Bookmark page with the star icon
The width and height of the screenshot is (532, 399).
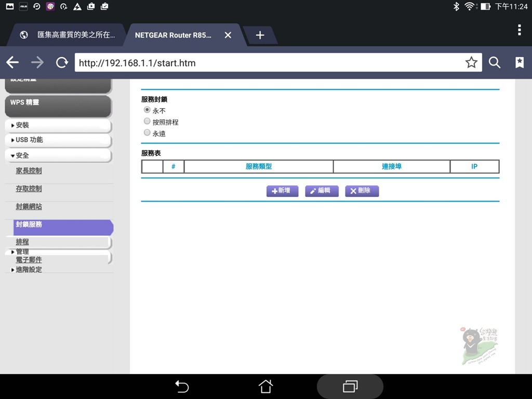tap(471, 62)
